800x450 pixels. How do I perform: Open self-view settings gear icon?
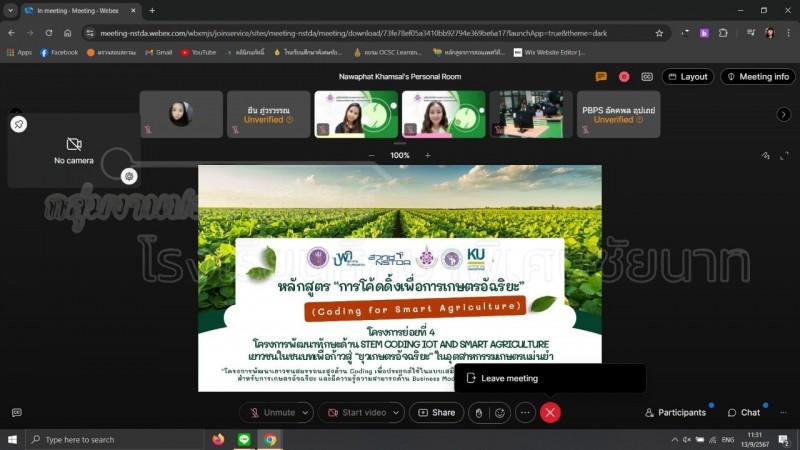click(129, 176)
